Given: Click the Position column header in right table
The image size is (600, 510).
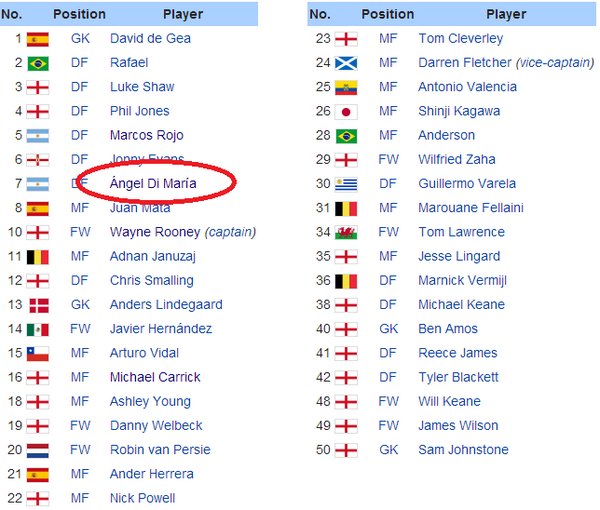Looking at the screenshot, I should click(x=388, y=14).
